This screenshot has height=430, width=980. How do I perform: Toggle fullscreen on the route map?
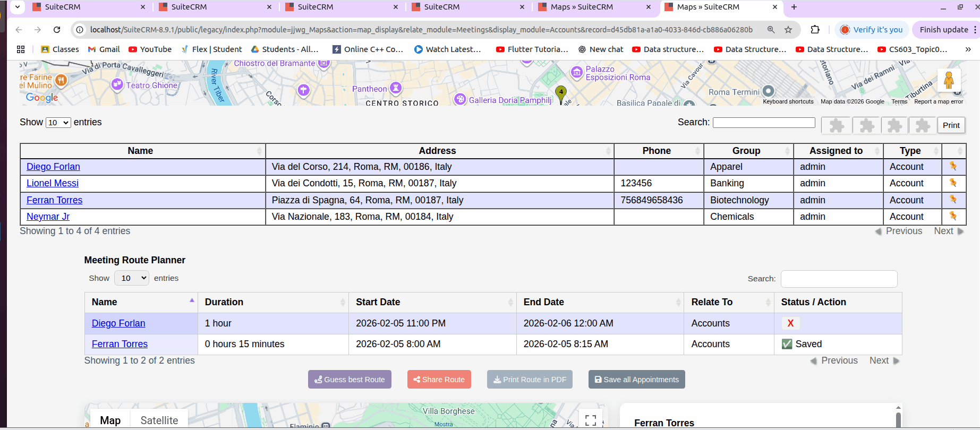590,420
